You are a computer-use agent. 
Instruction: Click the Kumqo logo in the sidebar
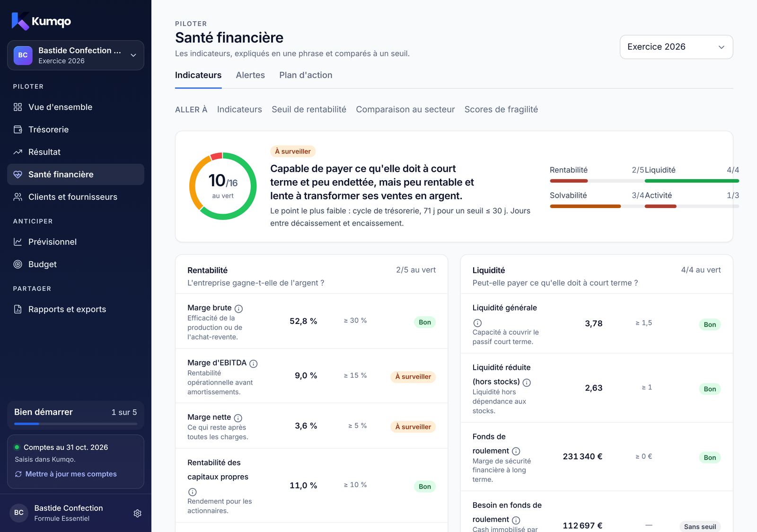(x=41, y=21)
